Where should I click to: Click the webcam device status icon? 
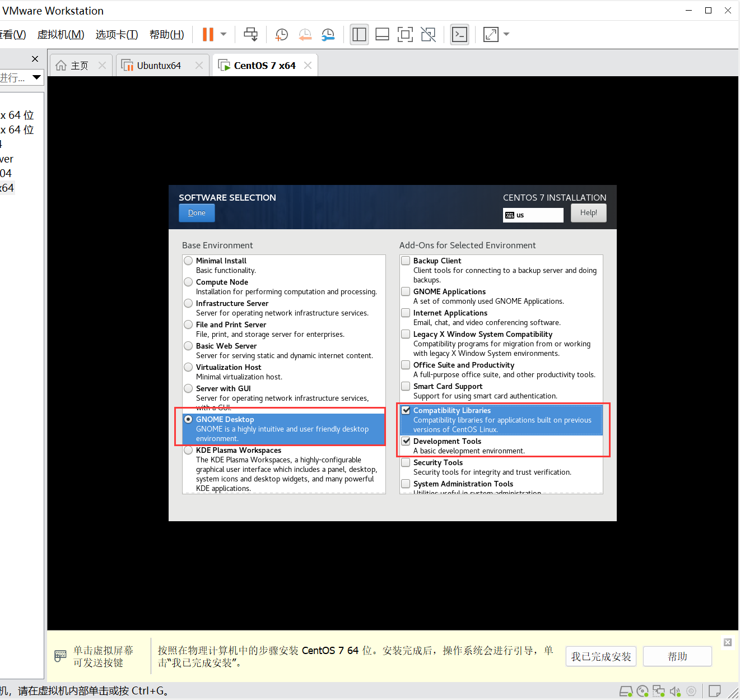[691, 691]
